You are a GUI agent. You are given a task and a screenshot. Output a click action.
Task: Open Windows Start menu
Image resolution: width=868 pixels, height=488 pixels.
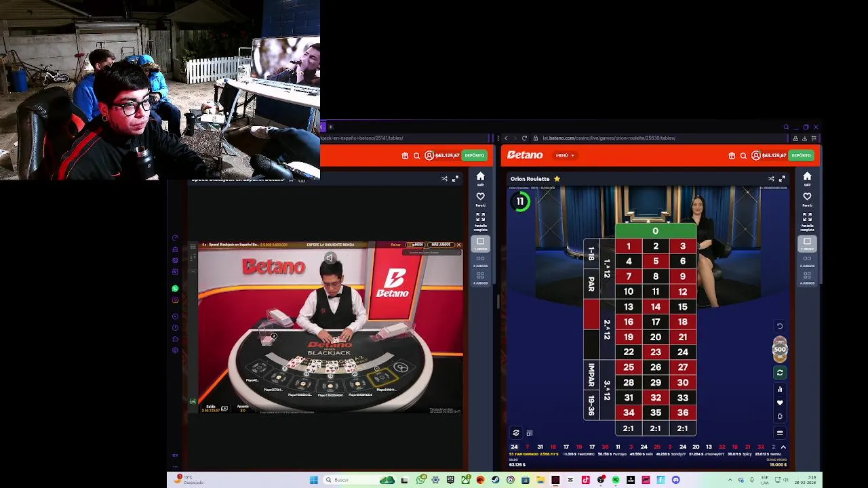pyautogui.click(x=314, y=480)
